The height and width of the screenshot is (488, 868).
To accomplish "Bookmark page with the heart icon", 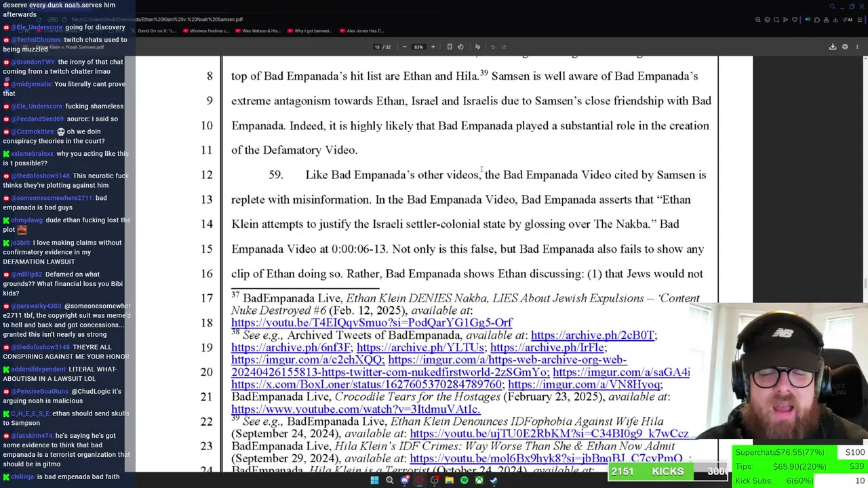I will (795, 20).
